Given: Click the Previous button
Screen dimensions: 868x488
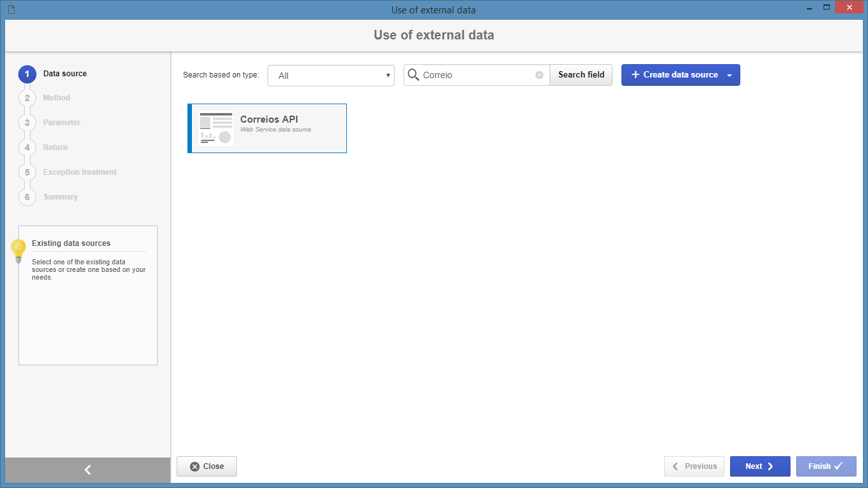Looking at the screenshot, I should [694, 466].
